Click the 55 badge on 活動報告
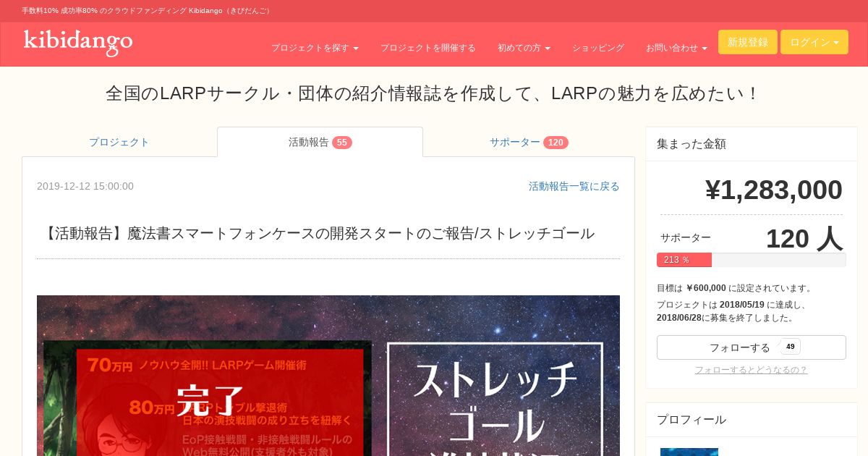This screenshot has height=456, width=868. [342, 143]
